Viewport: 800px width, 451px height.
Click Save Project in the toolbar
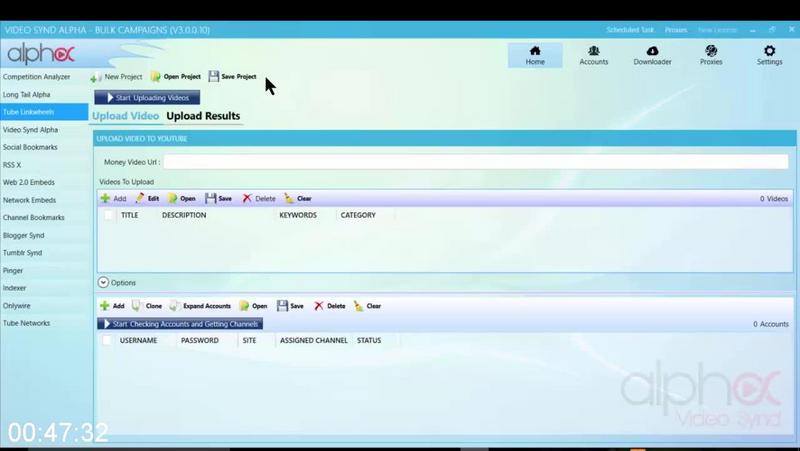click(233, 77)
